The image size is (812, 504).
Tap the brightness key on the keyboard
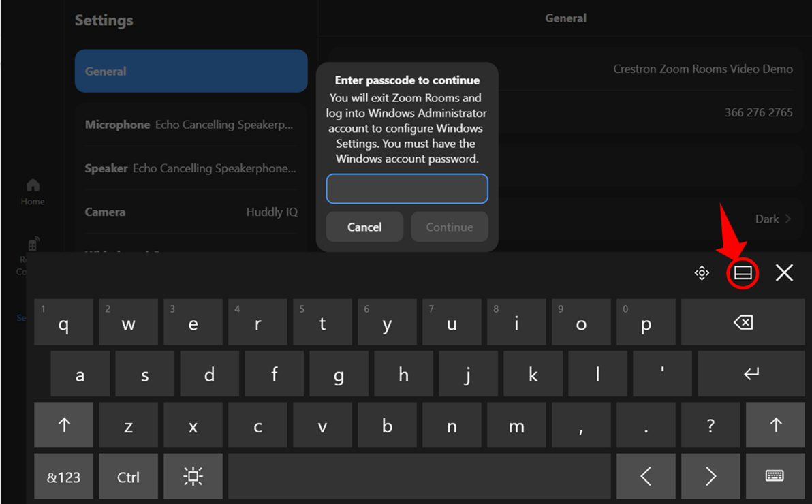coord(193,476)
